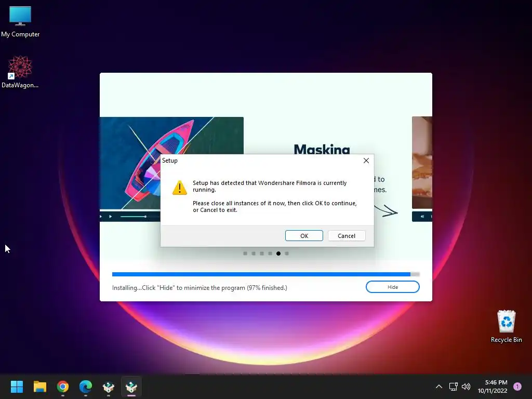Select the second slideshow indicator dot
The image size is (532, 399).
coord(254,254)
